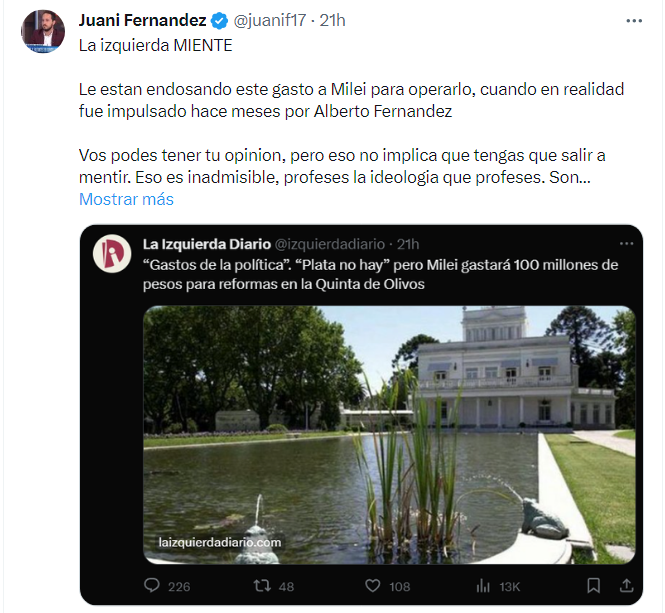The image size is (665, 613).
Task: Open more options for Juani's tweet
Action: (x=634, y=21)
